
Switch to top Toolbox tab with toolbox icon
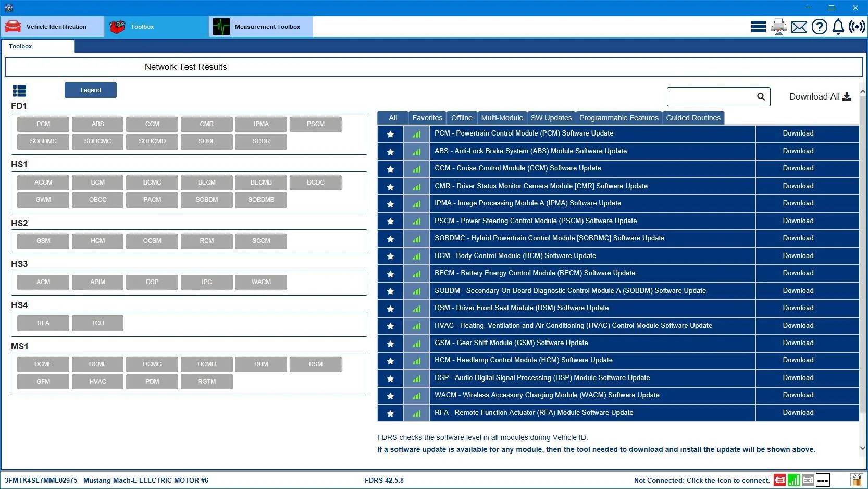156,27
